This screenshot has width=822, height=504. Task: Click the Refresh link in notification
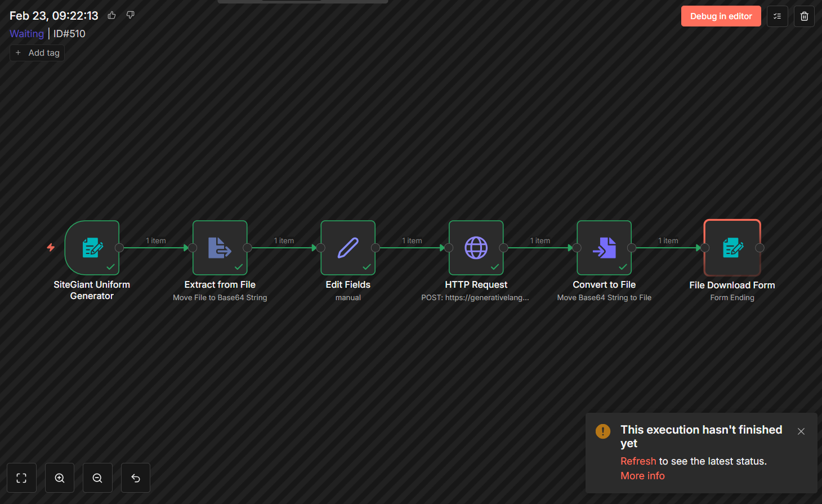pyautogui.click(x=638, y=461)
